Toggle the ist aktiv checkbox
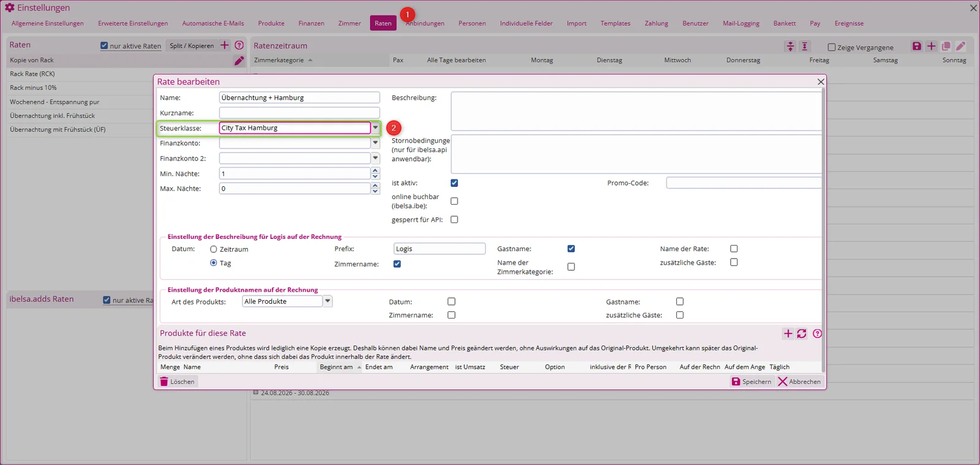The width and height of the screenshot is (980, 465). (454, 183)
